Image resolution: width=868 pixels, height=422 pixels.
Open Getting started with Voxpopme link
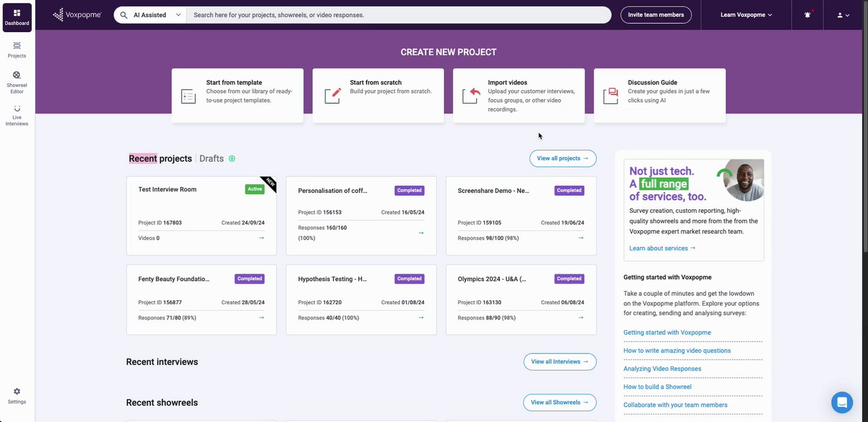click(x=667, y=332)
